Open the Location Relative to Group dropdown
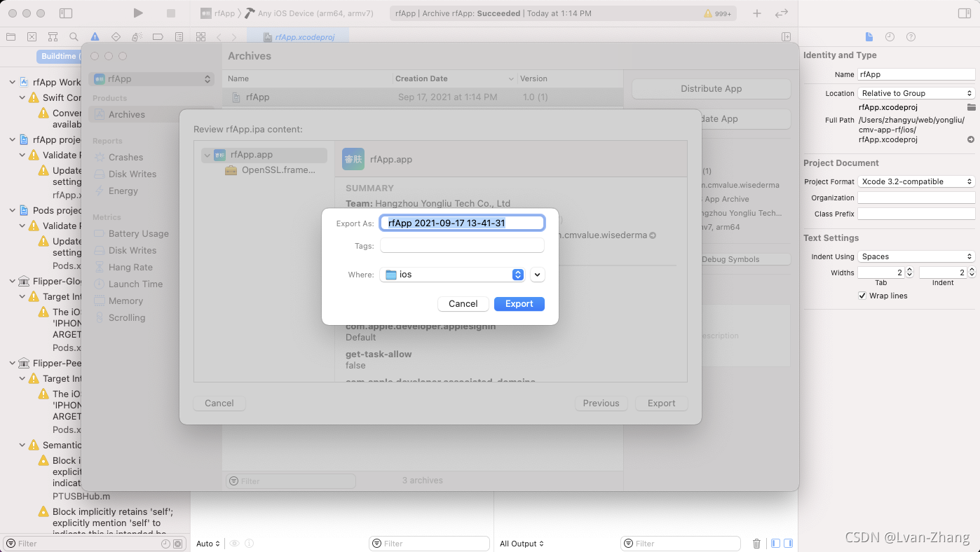Screen dimensions: 980x552 pyautogui.click(x=916, y=93)
